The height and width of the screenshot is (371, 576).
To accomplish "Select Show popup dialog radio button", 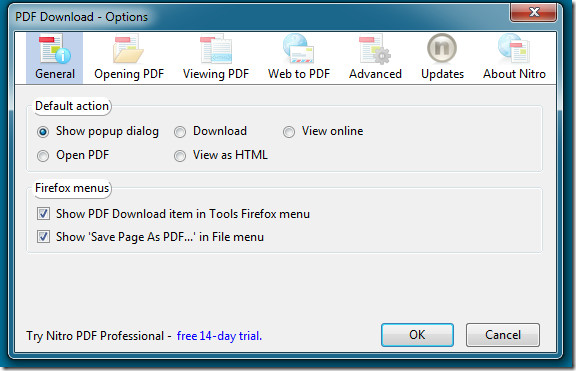I will (43, 132).
